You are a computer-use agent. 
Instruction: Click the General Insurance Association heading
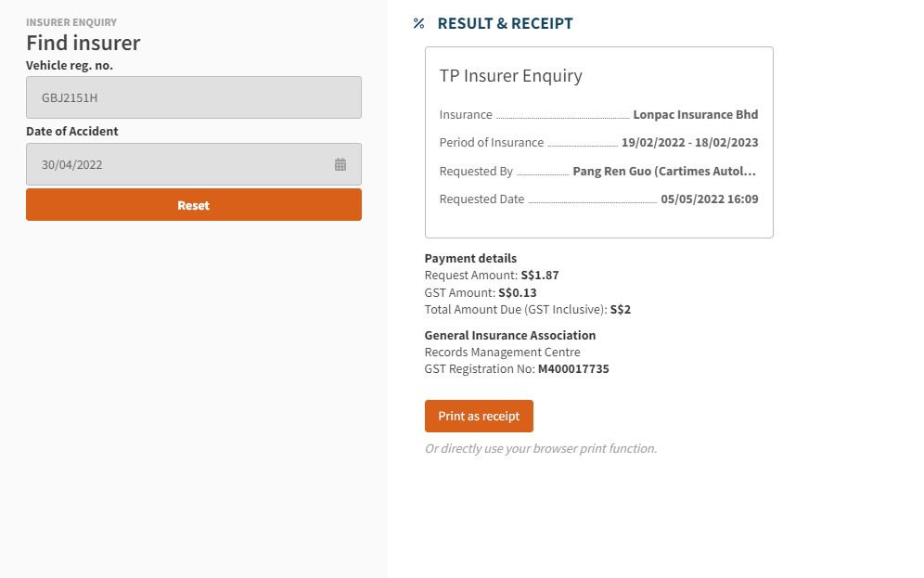point(510,335)
